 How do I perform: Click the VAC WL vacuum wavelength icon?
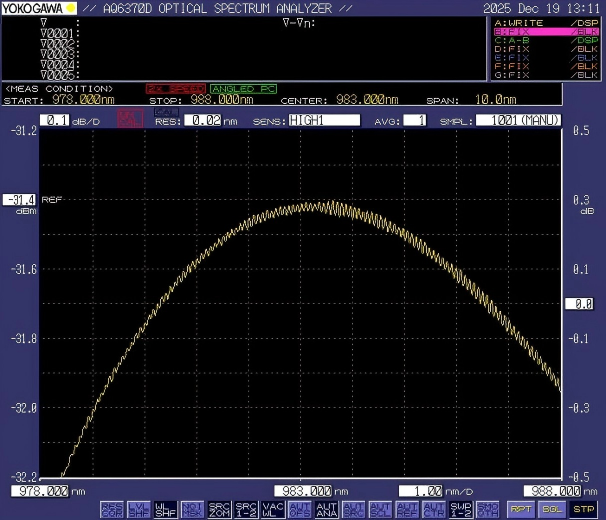272,509
